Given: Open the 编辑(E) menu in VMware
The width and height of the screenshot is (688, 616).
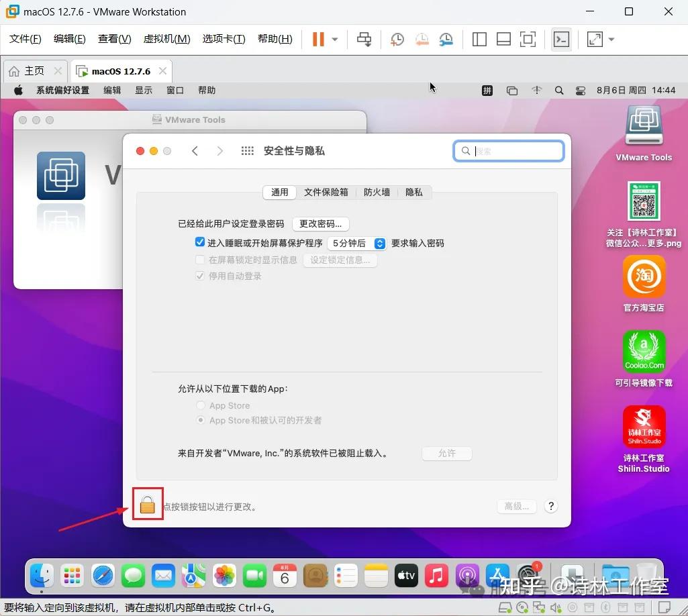Looking at the screenshot, I should [69, 39].
